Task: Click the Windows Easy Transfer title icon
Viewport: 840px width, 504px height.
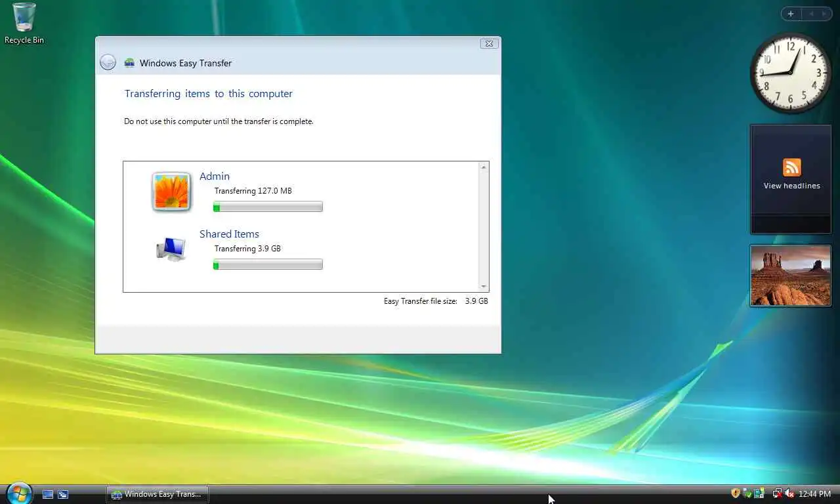Action: click(129, 63)
